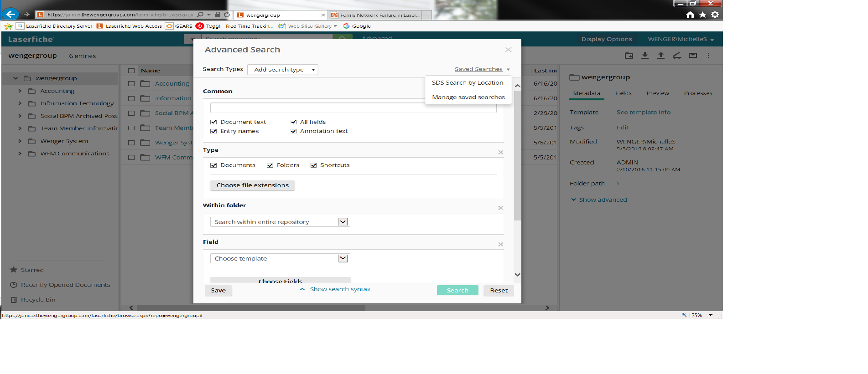This screenshot has width=868, height=374.
Task: Refresh the page using the reload icon
Action: pyautogui.click(x=227, y=15)
